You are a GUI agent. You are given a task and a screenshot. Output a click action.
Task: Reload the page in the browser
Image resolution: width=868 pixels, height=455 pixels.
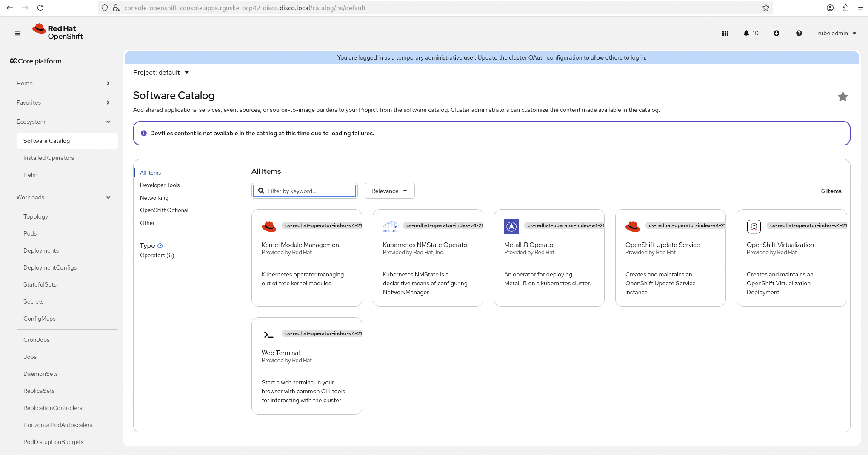(40, 8)
